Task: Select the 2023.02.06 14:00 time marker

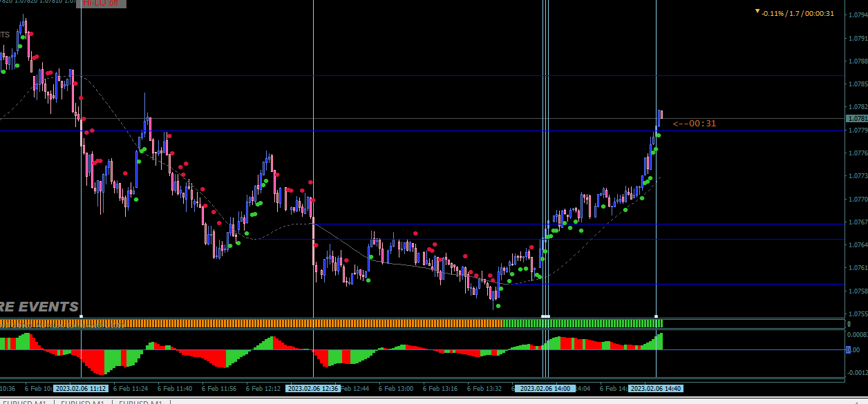Action: click(x=546, y=389)
